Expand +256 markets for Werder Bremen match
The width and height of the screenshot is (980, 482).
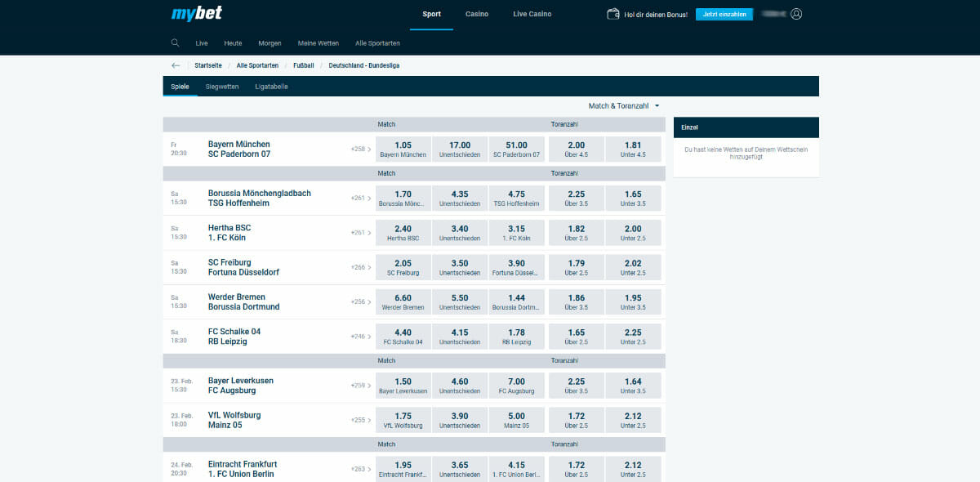(361, 301)
